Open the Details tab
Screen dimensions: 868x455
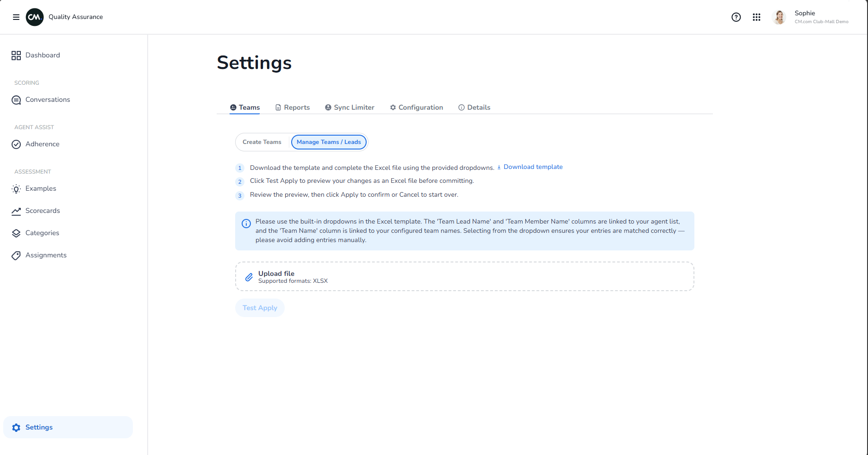tap(474, 107)
